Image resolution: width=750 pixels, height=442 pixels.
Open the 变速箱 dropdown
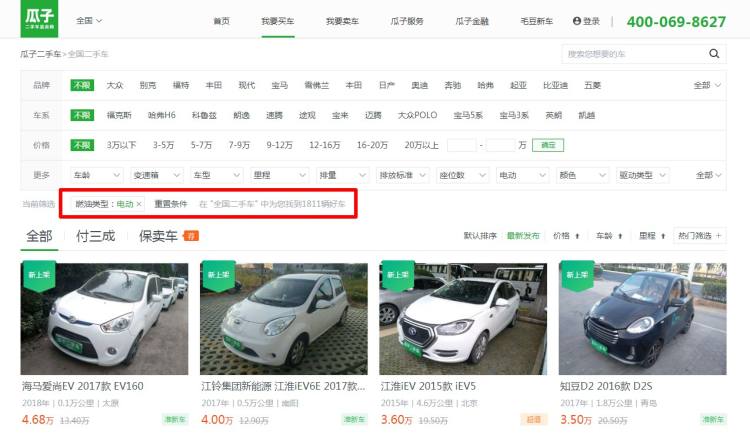(156, 175)
